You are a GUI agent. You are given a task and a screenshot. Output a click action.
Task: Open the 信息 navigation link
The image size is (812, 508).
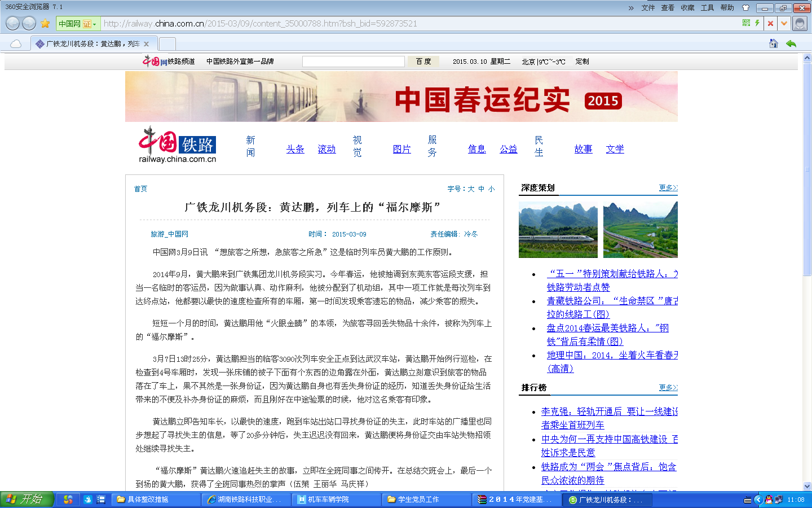(x=476, y=149)
